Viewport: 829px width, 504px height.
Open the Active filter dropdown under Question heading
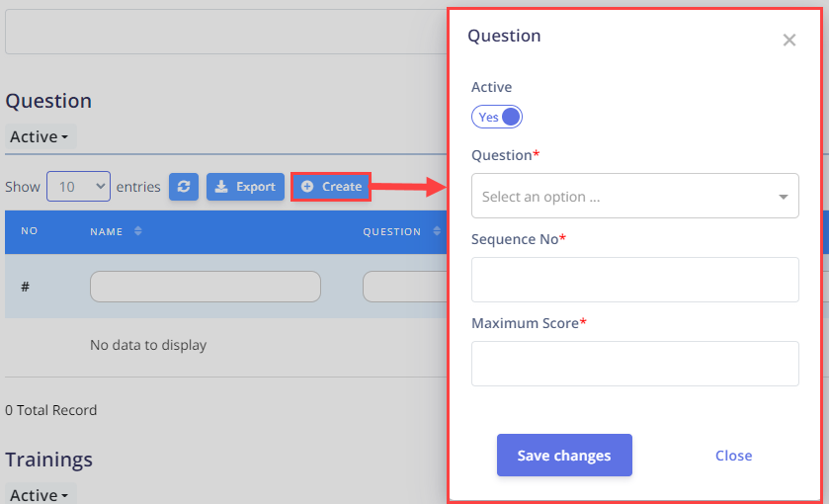[41, 137]
